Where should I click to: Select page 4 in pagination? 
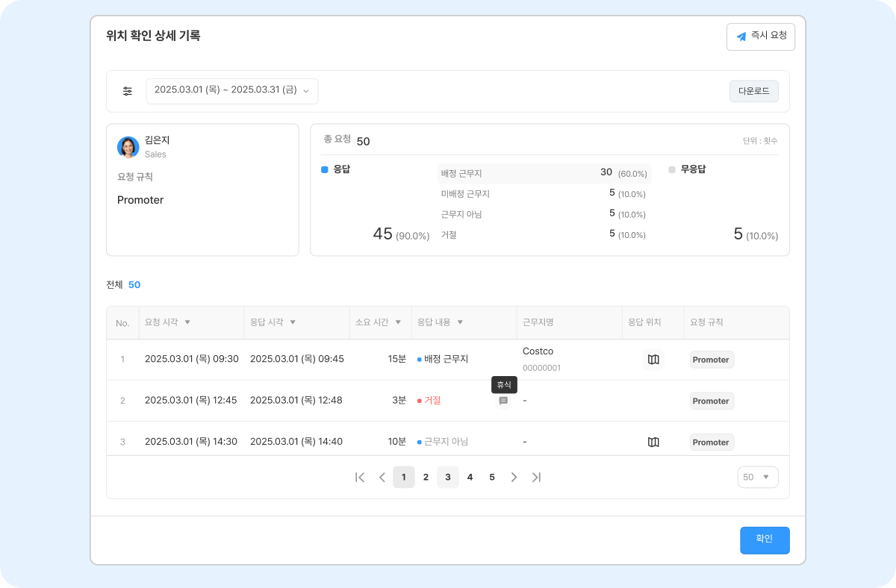pyautogui.click(x=470, y=477)
